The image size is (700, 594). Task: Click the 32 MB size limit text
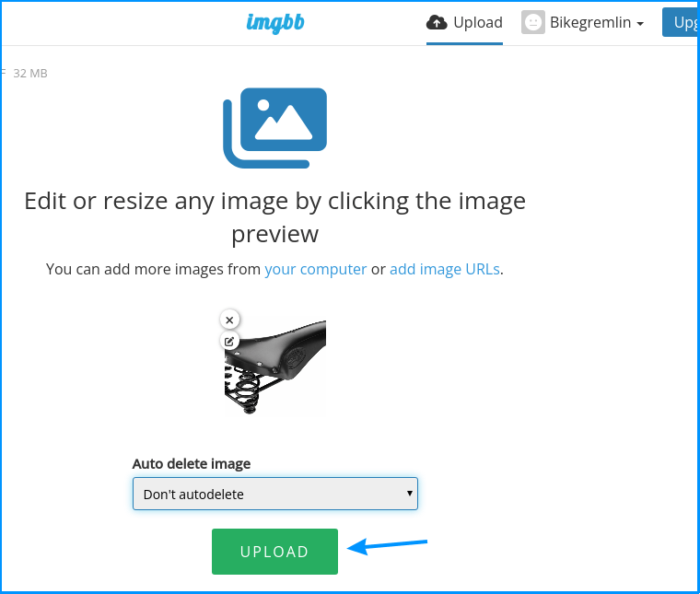(x=29, y=73)
